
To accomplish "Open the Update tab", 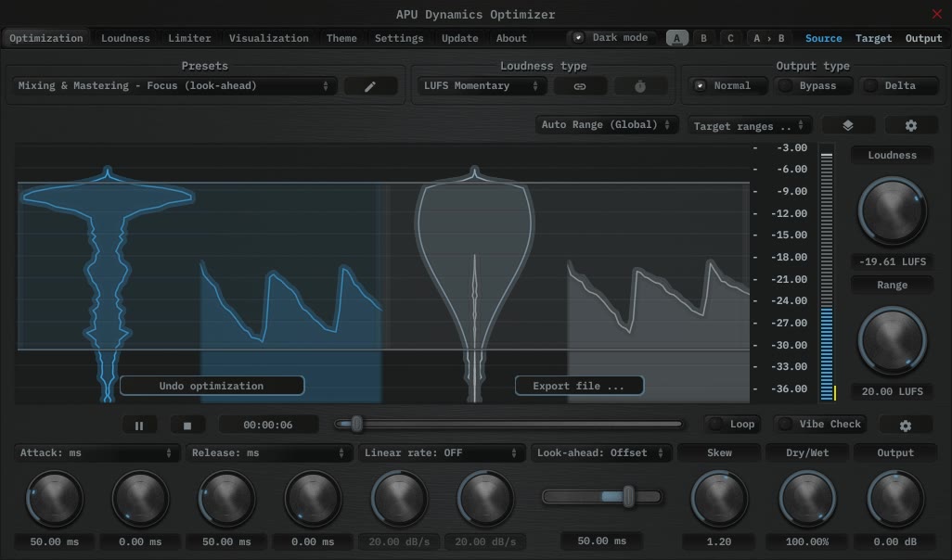I will pyautogui.click(x=459, y=38).
